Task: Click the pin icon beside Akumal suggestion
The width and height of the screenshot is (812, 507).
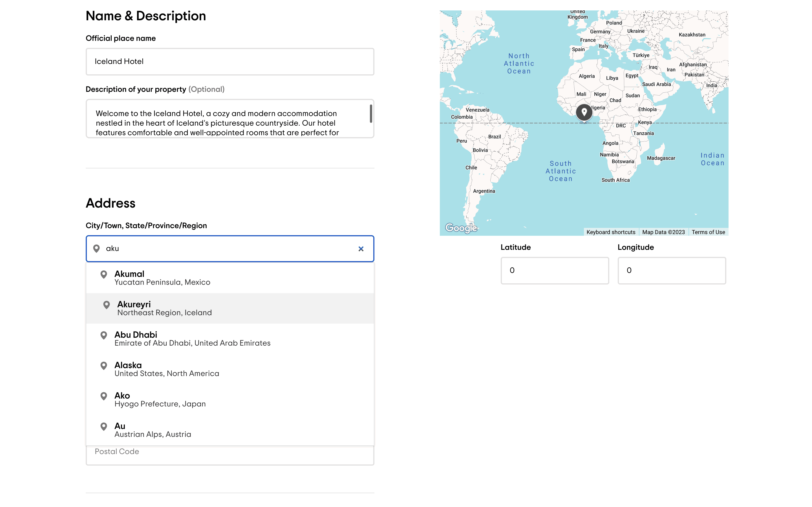Action: click(x=104, y=275)
